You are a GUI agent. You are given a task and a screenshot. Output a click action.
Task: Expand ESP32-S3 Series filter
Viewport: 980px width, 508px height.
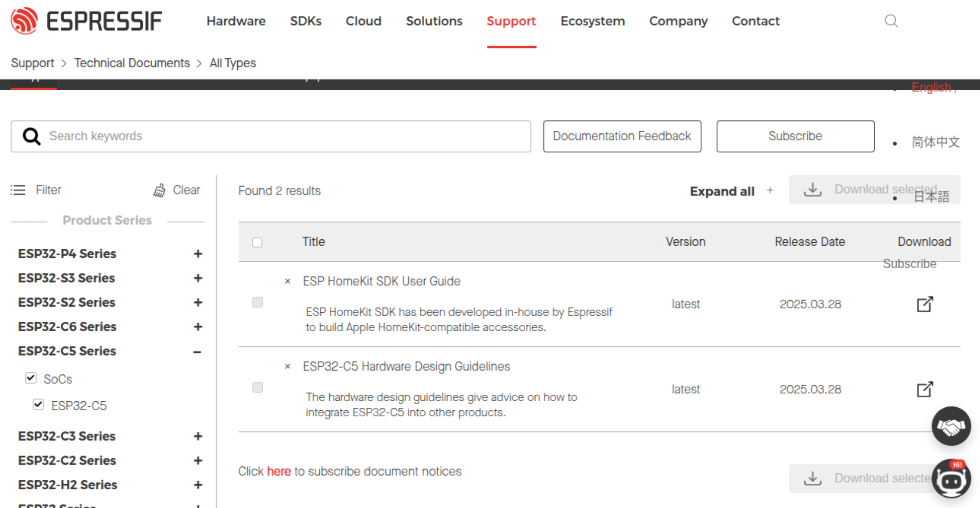[x=198, y=278]
